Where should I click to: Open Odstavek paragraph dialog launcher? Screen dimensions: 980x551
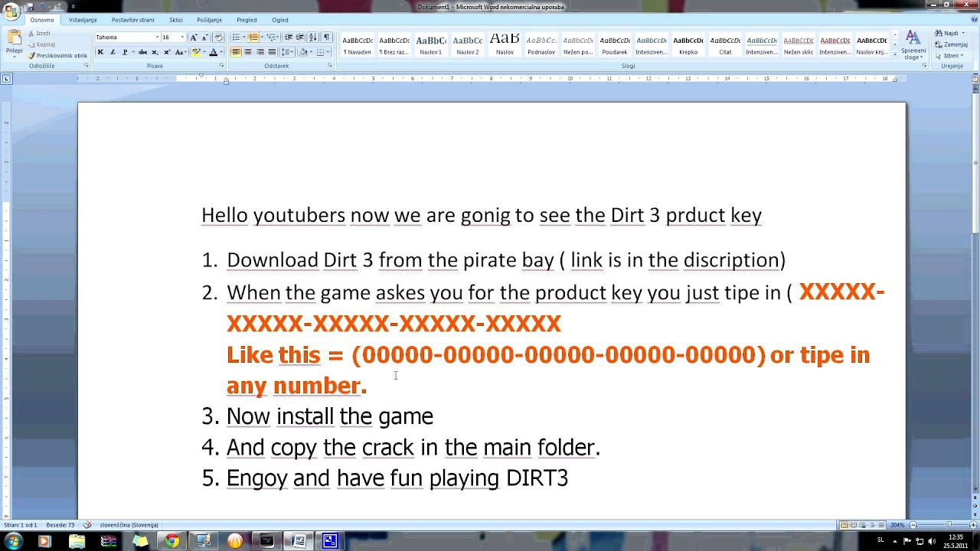[330, 66]
